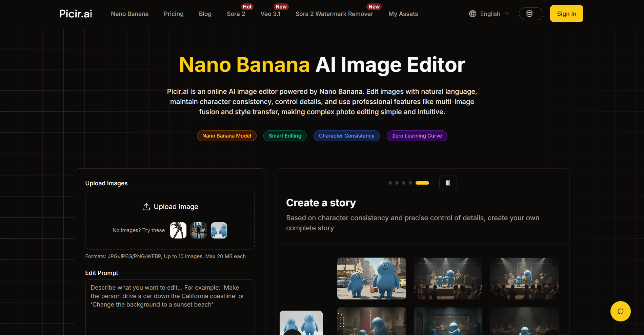Pause the carousel slideshow

(448, 183)
